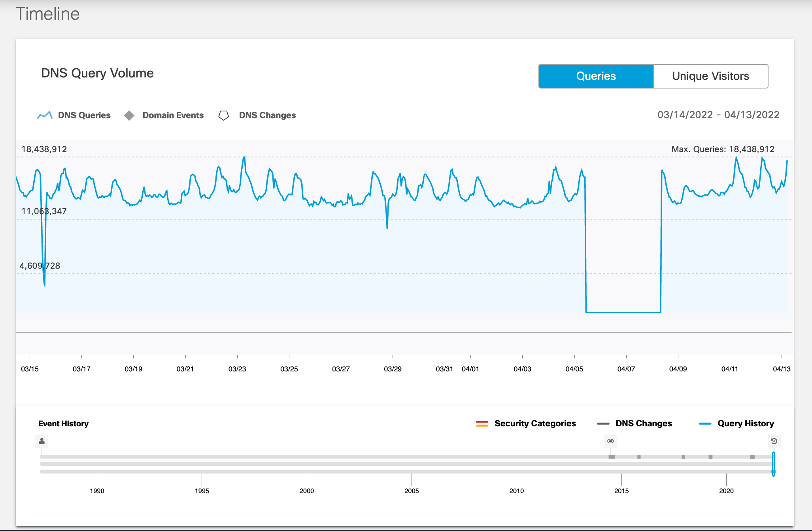Click the DNS Queries line chart legend icon
812x531 pixels.
pyautogui.click(x=45, y=115)
